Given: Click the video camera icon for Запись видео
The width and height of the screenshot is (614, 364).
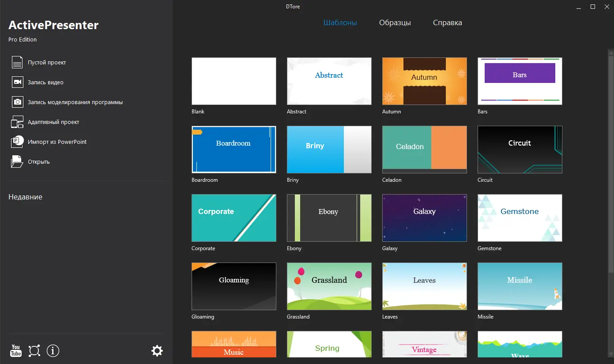Looking at the screenshot, I should 17,83.
